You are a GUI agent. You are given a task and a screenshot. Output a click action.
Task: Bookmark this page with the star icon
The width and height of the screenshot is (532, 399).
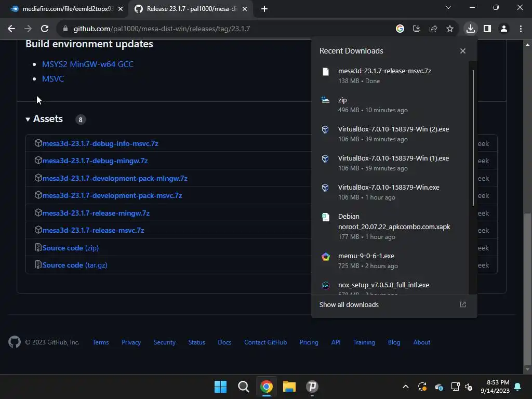coord(449,29)
